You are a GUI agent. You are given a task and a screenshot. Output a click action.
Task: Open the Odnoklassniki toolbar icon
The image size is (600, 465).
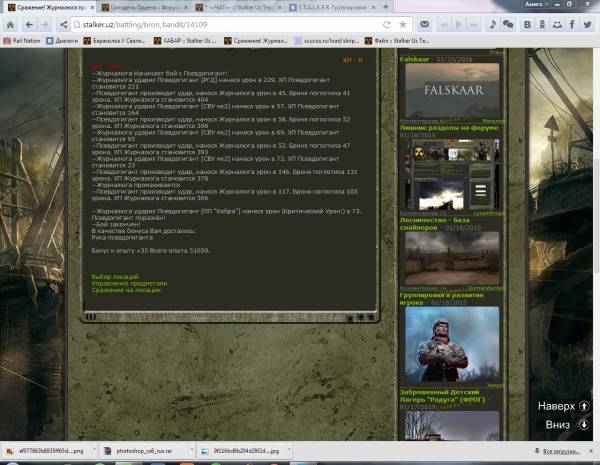click(542, 25)
